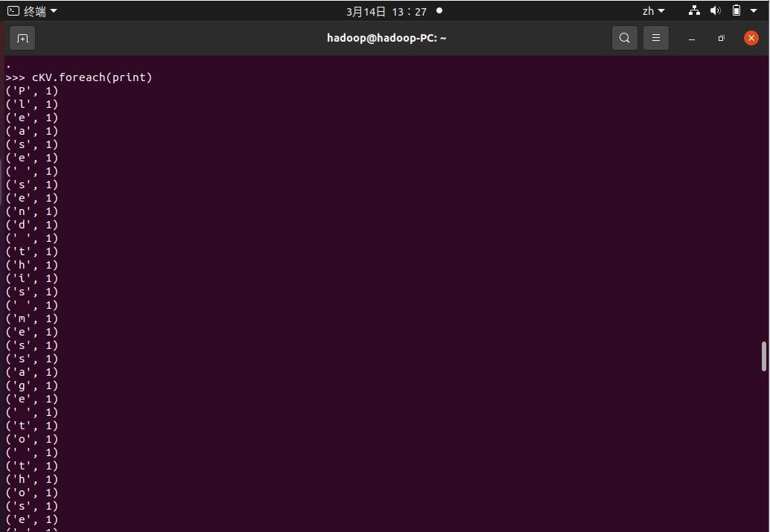The height and width of the screenshot is (532, 770).
Task: Click the terminal scrollbar handle
Action: tap(763, 356)
